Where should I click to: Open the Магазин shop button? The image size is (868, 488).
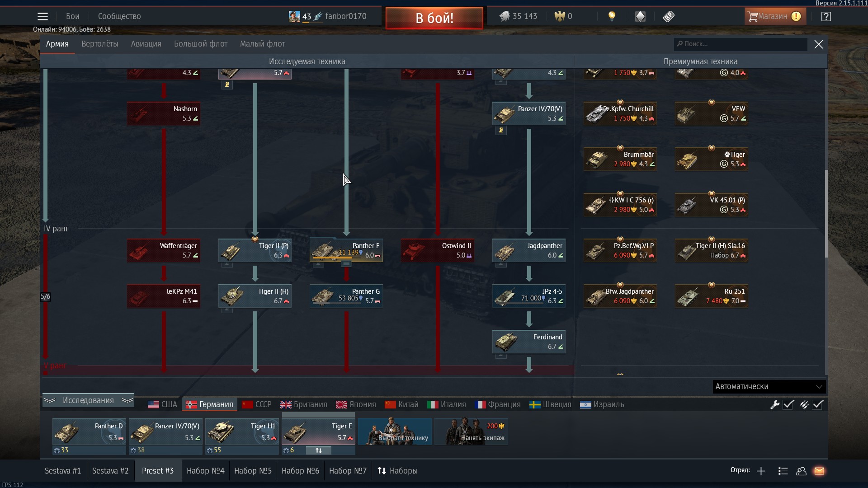[775, 16]
